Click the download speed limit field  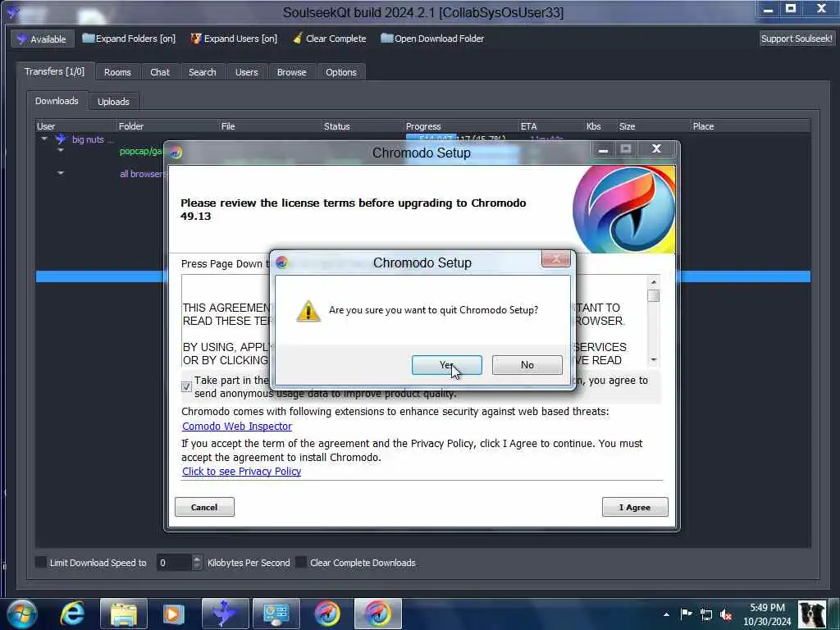[x=174, y=563]
